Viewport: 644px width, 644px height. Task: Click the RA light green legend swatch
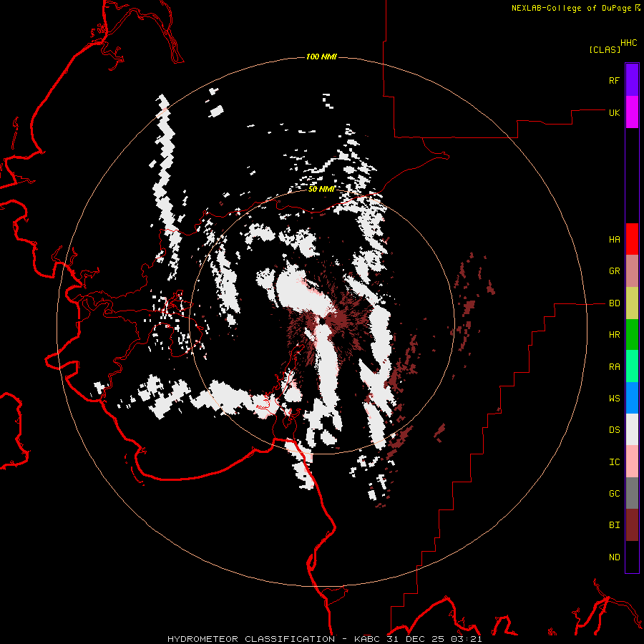point(632,366)
